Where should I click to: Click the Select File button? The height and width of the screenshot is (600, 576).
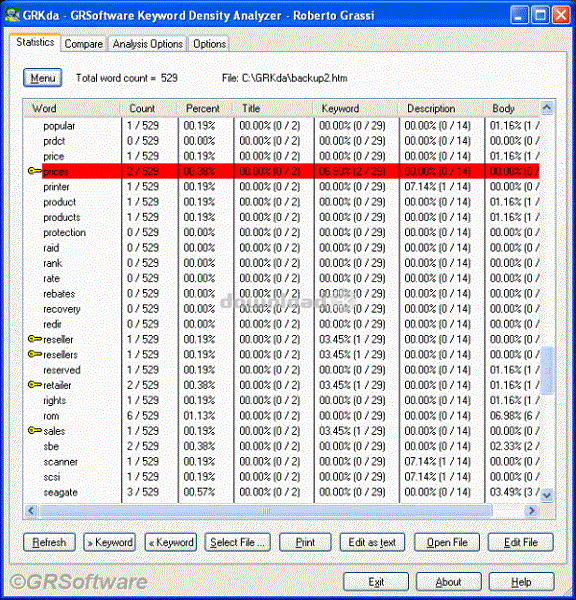[x=237, y=543]
